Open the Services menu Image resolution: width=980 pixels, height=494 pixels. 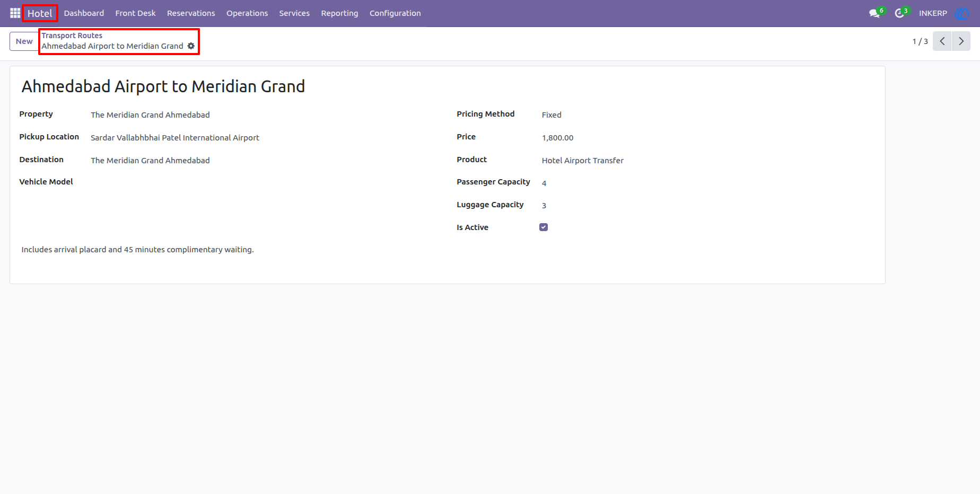294,13
